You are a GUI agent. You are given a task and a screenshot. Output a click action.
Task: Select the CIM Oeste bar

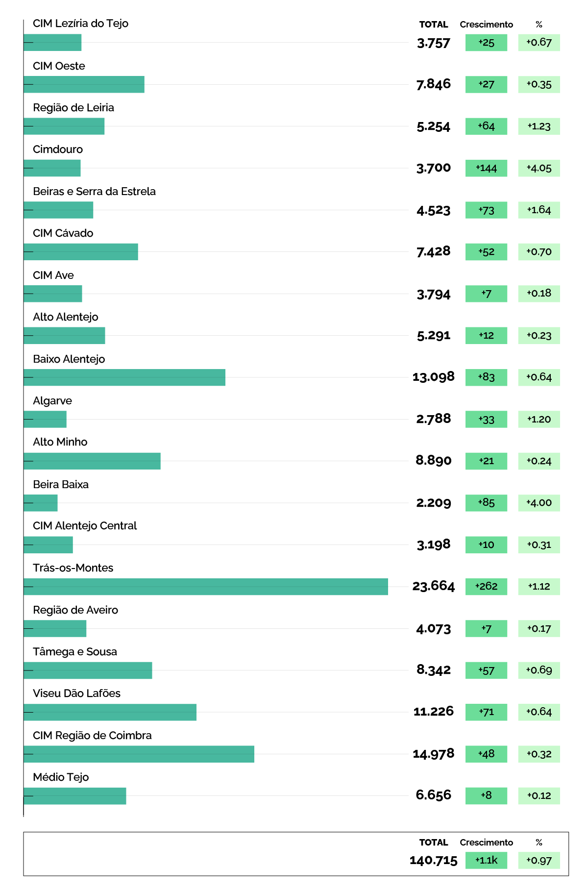[x=84, y=84]
